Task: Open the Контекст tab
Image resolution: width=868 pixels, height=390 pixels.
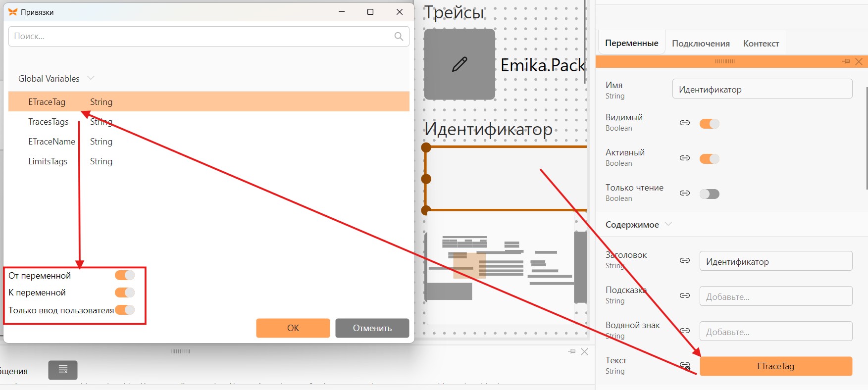Action: (761, 44)
